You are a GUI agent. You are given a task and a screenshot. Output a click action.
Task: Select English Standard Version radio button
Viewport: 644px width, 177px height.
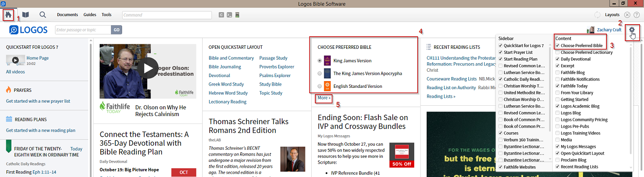(319, 86)
